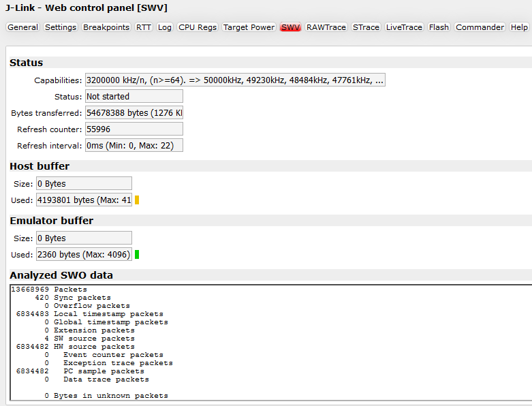Click the 'Extension packets' line

coord(89,330)
